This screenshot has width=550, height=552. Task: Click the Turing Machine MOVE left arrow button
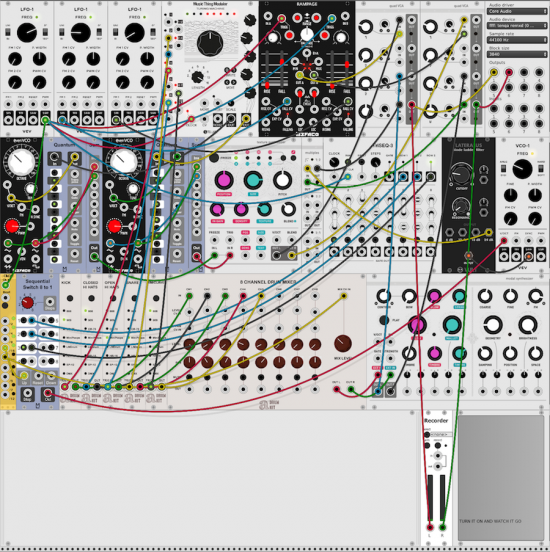228,82
